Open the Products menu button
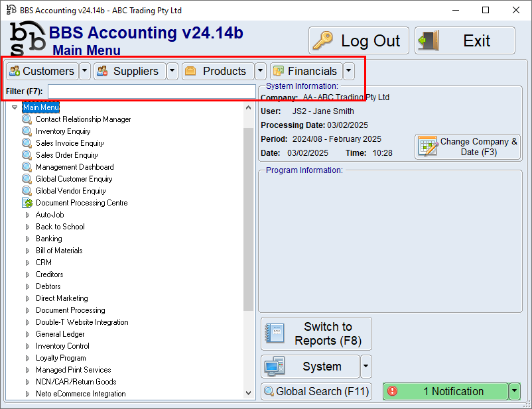This screenshot has width=532, height=409. (x=217, y=71)
